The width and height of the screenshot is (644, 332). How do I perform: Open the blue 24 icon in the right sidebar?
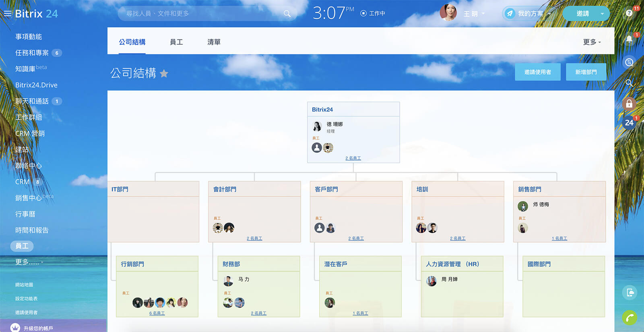(x=629, y=122)
